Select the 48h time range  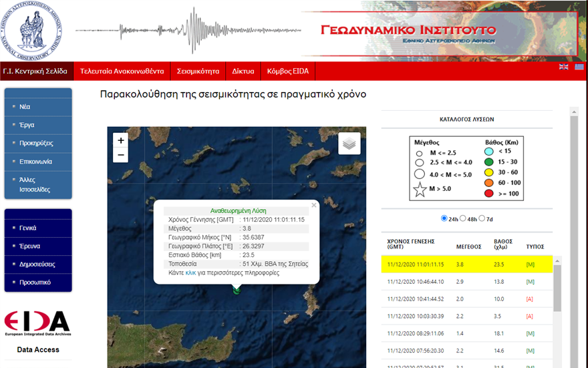point(464,218)
